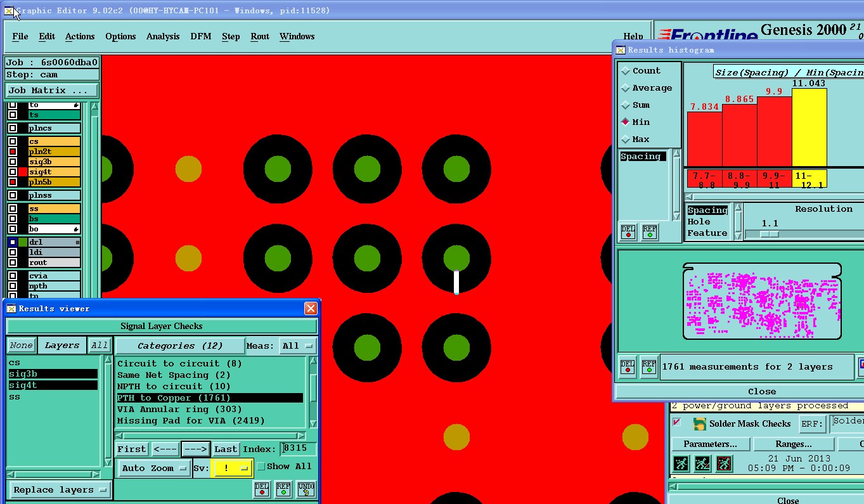
Task: Click the All layers button
Action: (100, 346)
